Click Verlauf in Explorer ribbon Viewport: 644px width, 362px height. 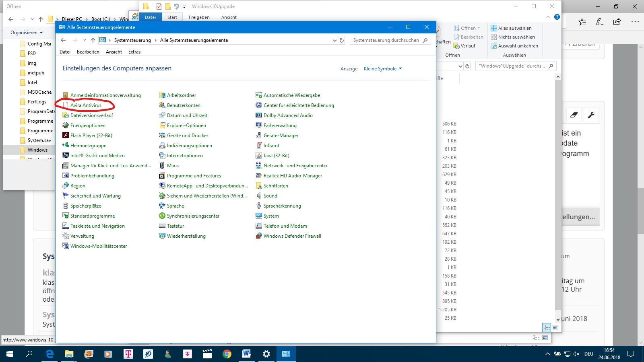point(464,46)
